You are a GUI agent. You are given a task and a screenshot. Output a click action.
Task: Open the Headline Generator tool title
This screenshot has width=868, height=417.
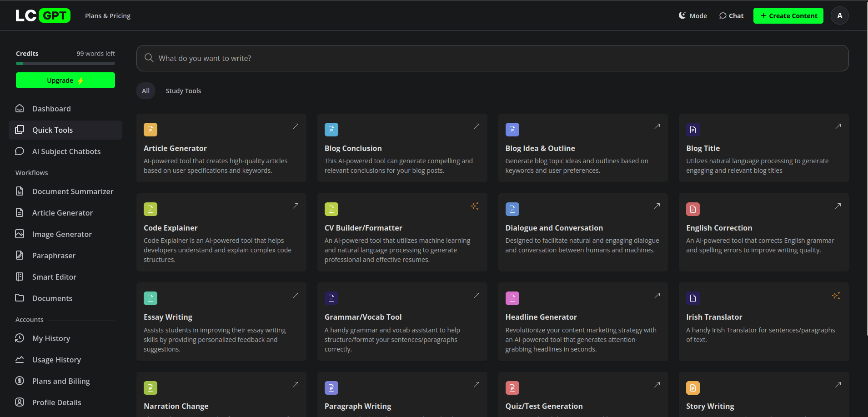pyautogui.click(x=541, y=317)
